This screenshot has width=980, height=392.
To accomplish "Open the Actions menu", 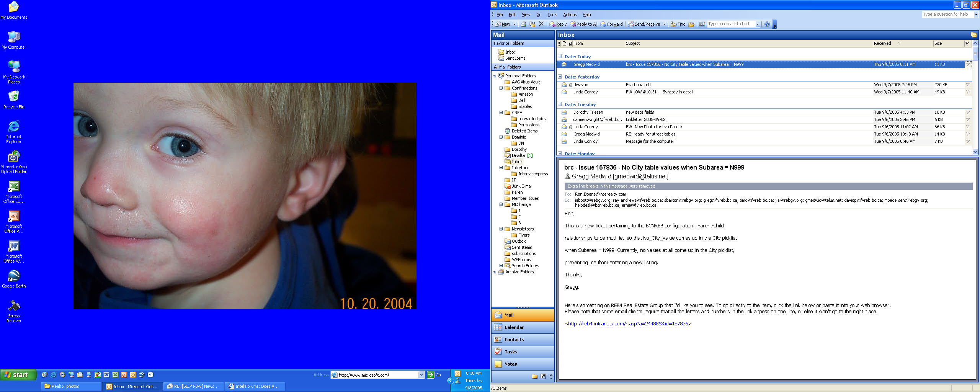I will 569,15.
